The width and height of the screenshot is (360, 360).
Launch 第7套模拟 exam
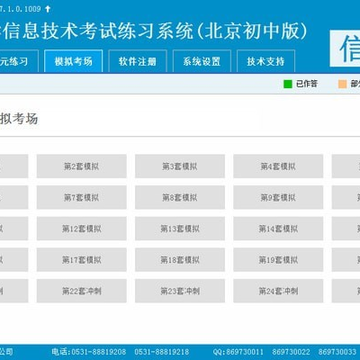point(82,197)
